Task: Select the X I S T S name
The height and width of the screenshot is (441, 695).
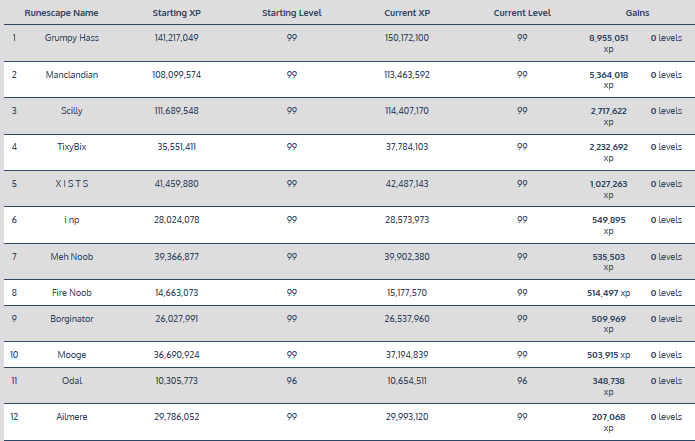Action: point(71,183)
